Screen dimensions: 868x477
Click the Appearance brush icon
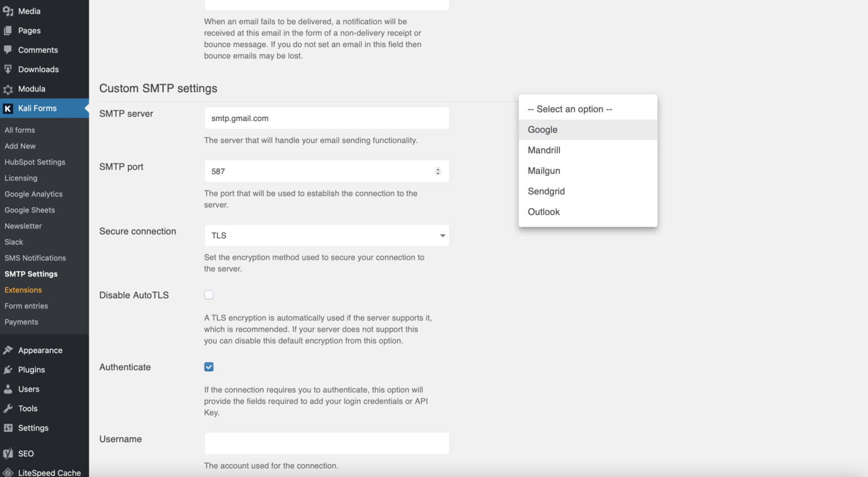click(x=8, y=350)
